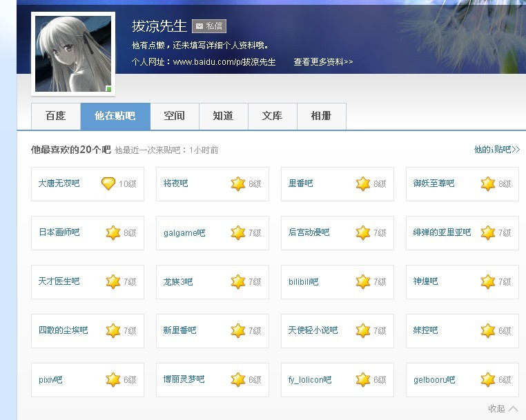Open the 妹控吧 forum link

click(425, 330)
